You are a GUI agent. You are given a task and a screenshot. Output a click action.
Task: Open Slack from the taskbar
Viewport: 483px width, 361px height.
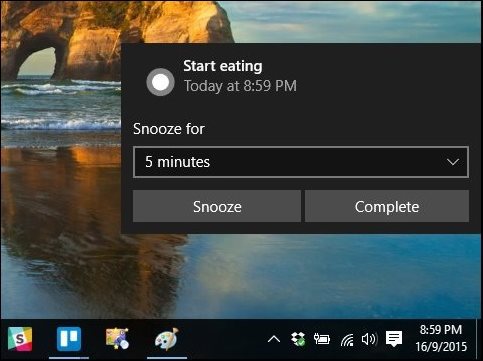[20, 339]
